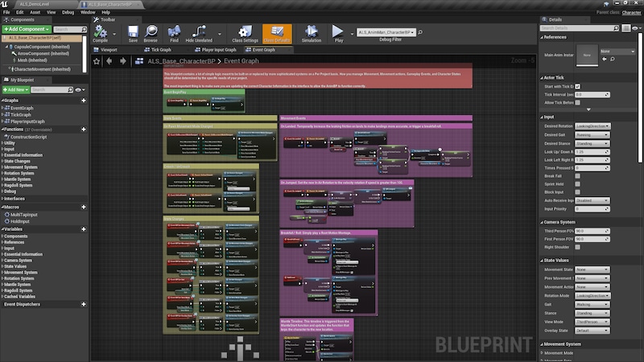The width and height of the screenshot is (644, 362).
Task: Use selected asset arrow for Anim Instance
Action: [605, 60]
